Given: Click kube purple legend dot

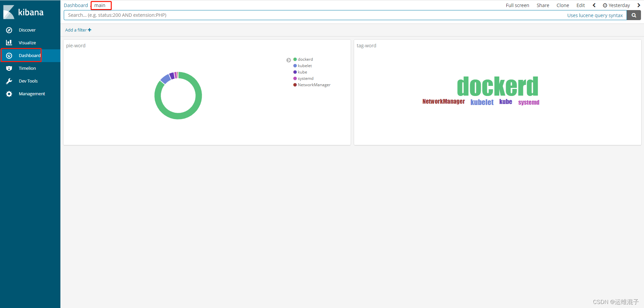Looking at the screenshot, I should point(295,72).
